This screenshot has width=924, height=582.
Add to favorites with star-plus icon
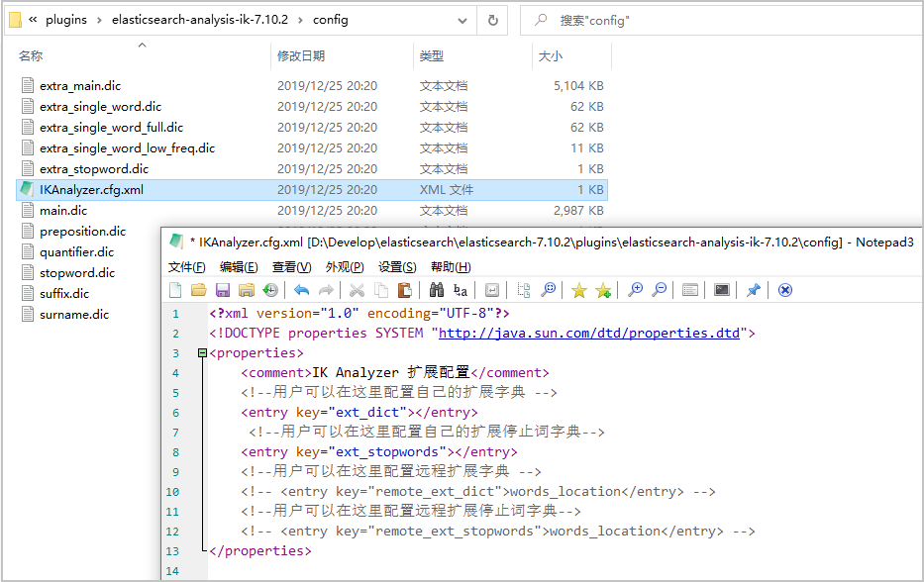click(x=603, y=290)
